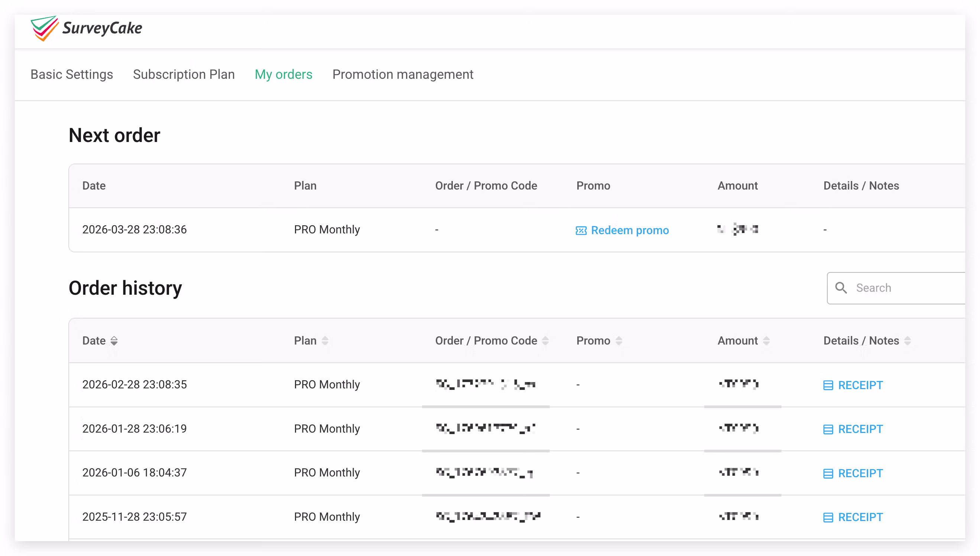980x556 pixels.
Task: Click the ticket icon beside Redeem promo
Action: click(581, 231)
